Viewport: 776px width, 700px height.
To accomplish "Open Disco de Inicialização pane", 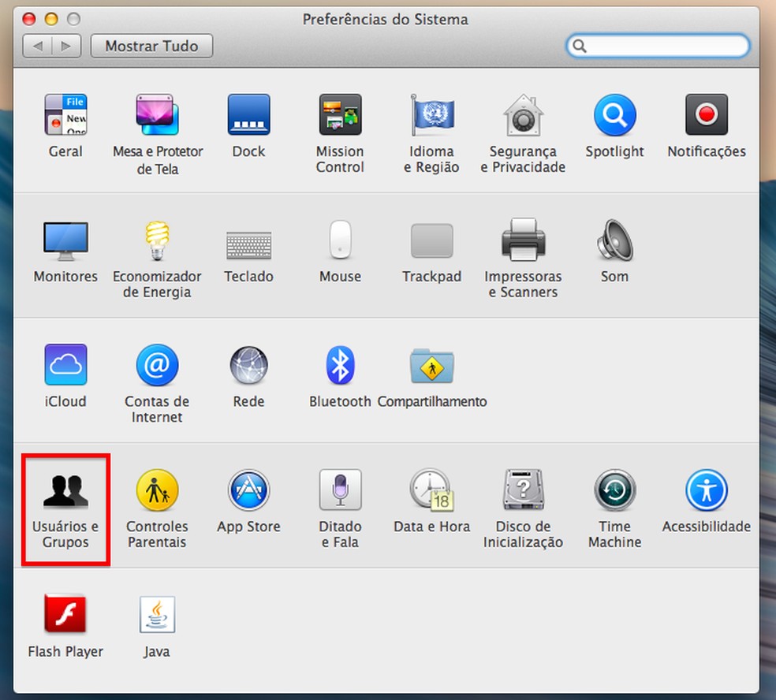I will click(524, 490).
